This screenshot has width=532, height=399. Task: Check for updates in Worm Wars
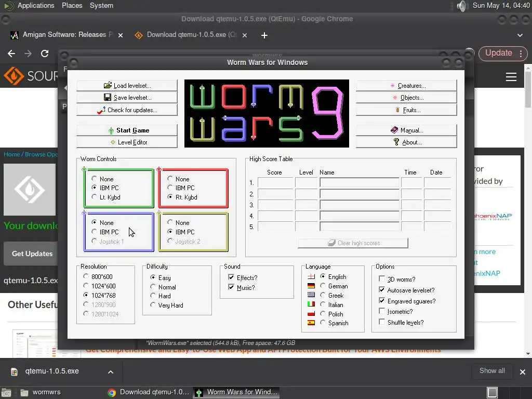coord(127,110)
